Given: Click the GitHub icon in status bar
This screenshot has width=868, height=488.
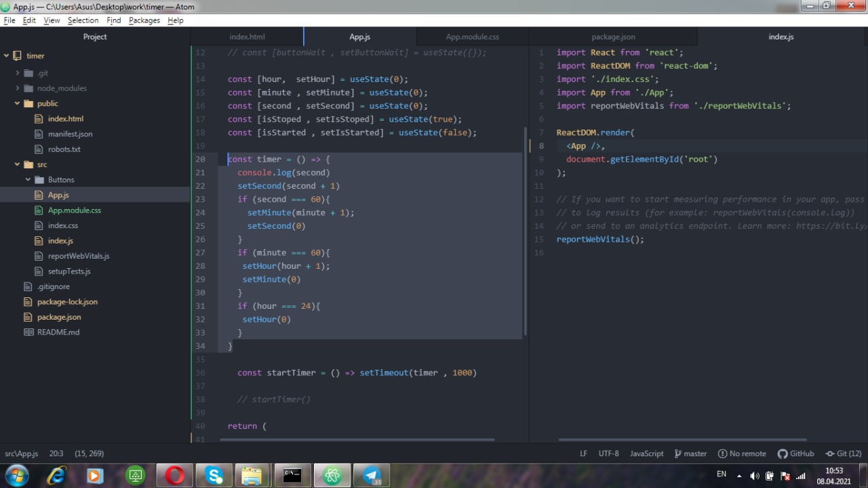Looking at the screenshot, I should [782, 453].
